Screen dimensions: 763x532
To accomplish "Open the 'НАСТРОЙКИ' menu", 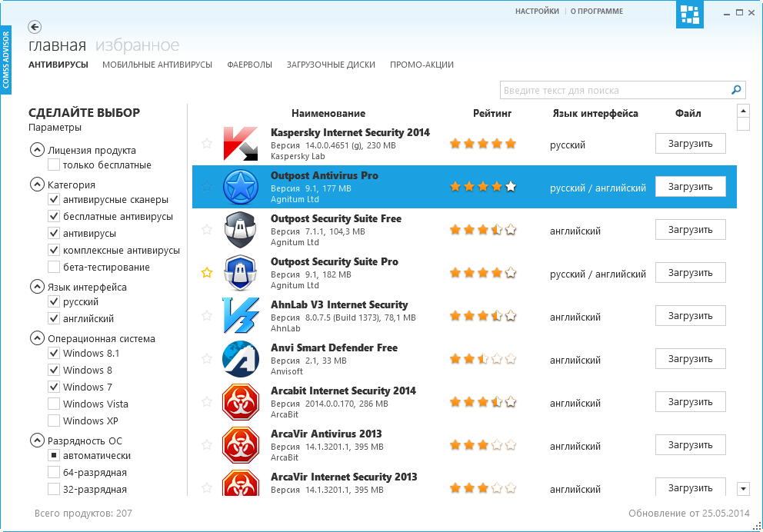I will point(537,12).
